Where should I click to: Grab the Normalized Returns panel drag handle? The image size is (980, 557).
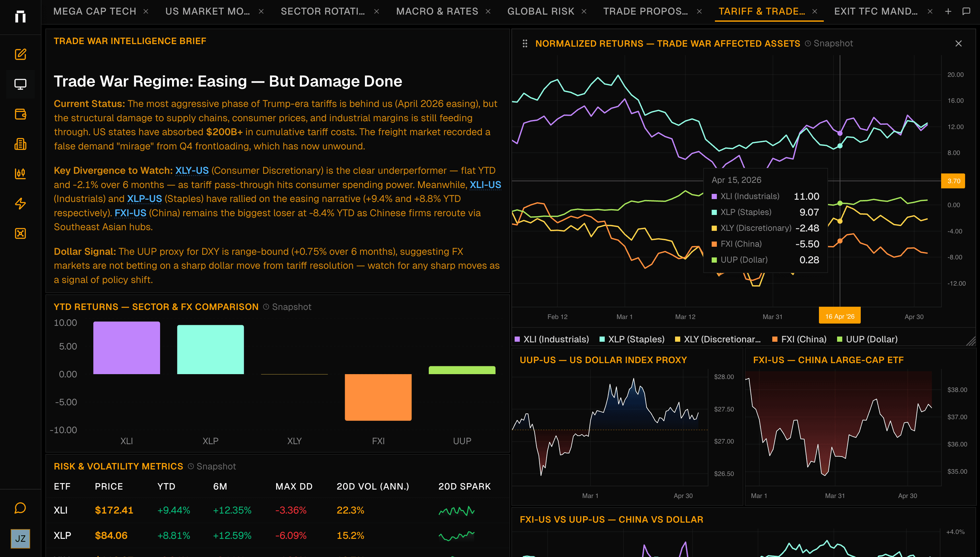pos(525,44)
